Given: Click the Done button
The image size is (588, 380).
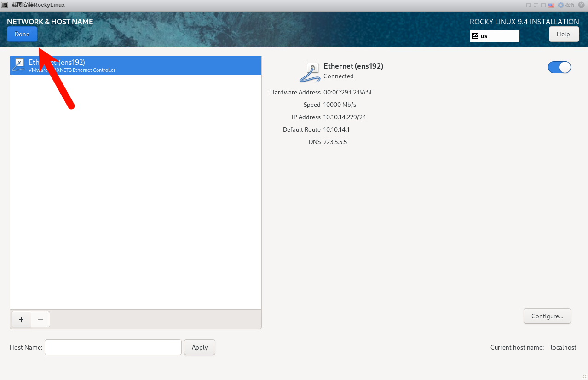Looking at the screenshot, I should click(22, 35).
